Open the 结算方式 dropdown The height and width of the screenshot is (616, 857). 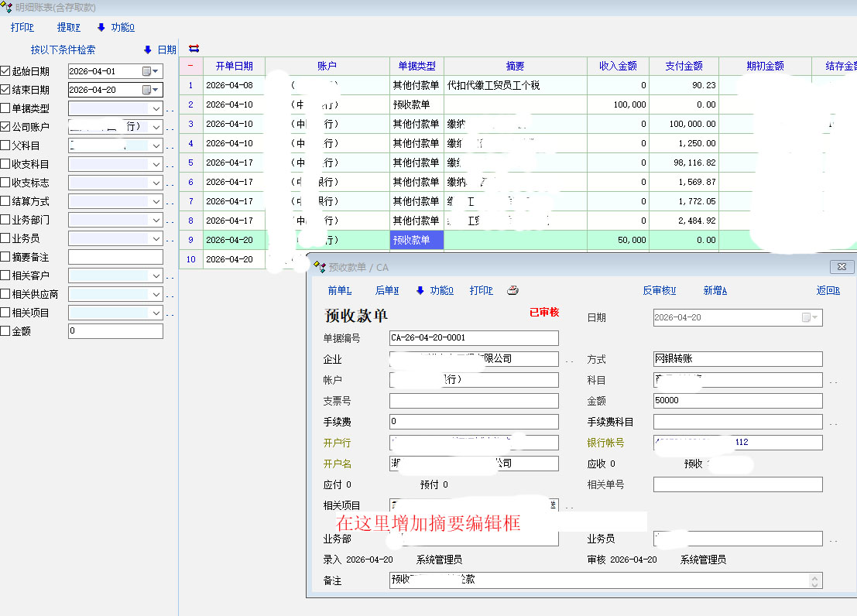point(156,201)
